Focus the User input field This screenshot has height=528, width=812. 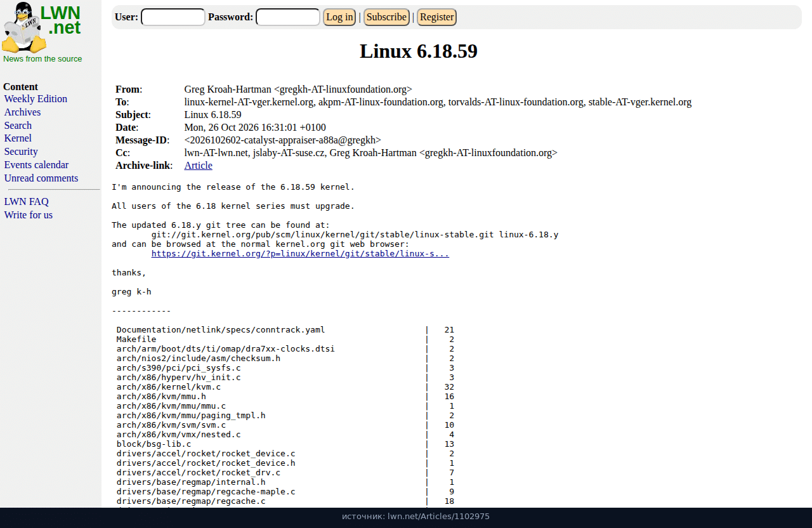click(x=173, y=17)
